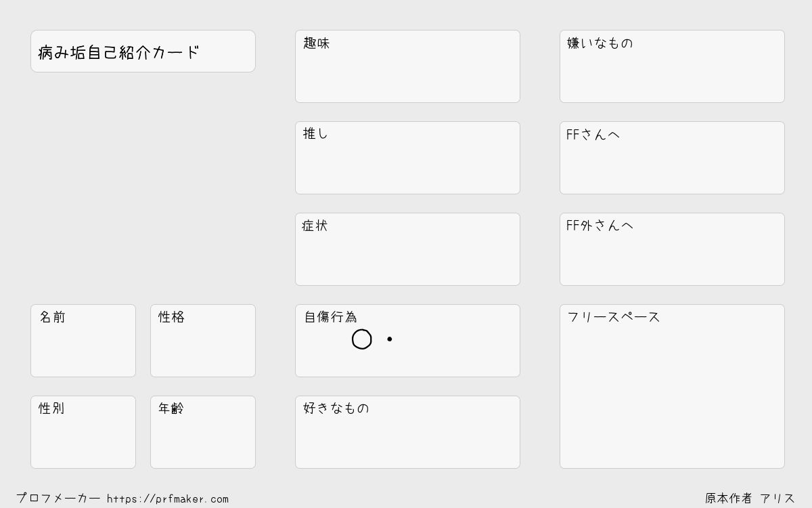Click the 自傷行為 label text
812x508 pixels.
[x=330, y=317]
